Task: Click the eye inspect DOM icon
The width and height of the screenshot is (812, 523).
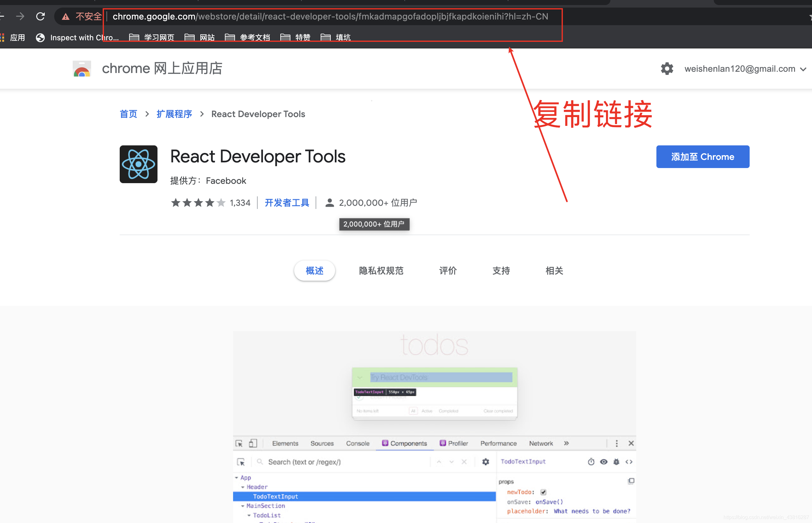Action: point(604,462)
